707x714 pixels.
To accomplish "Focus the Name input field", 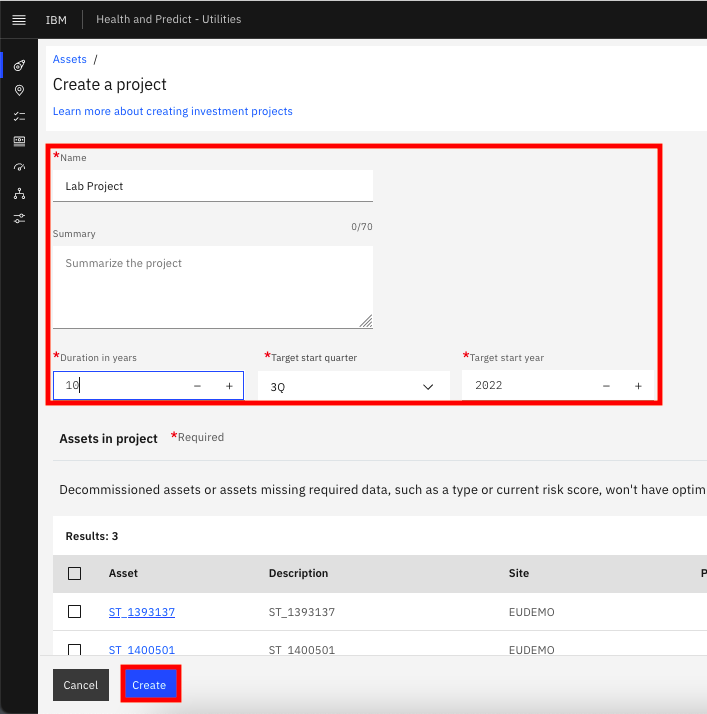I will [x=213, y=186].
